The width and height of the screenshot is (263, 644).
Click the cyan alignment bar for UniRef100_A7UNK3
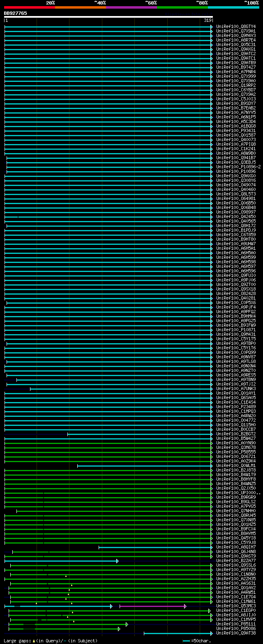click(x=121, y=389)
